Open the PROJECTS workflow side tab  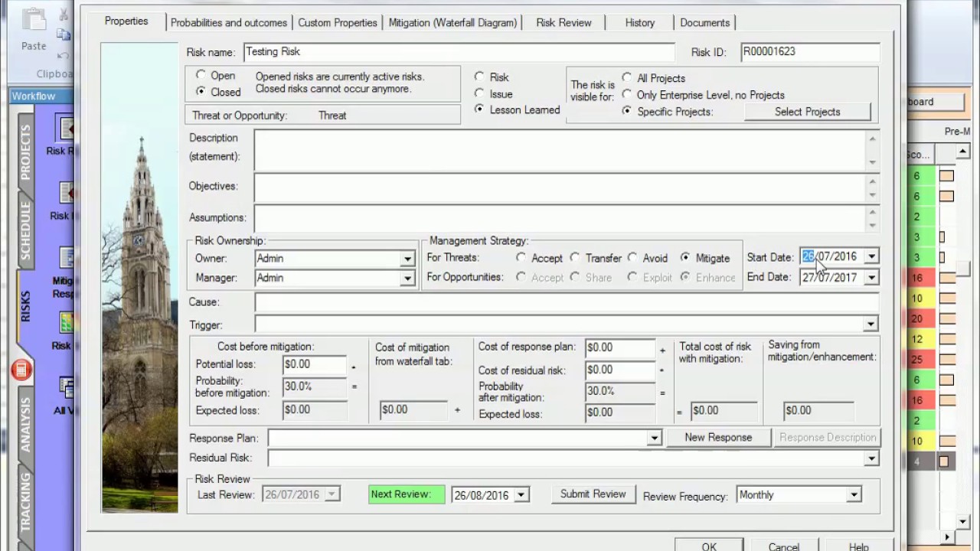(x=24, y=152)
